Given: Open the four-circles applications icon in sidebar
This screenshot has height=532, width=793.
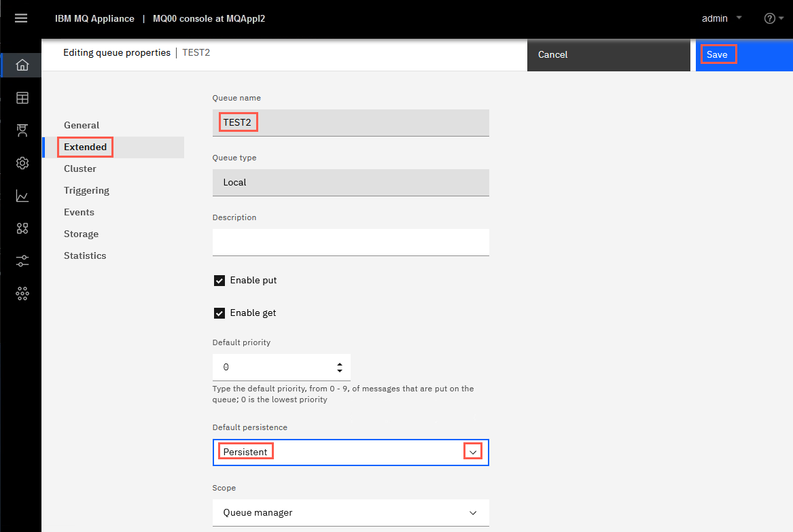Looking at the screenshot, I should [22, 228].
